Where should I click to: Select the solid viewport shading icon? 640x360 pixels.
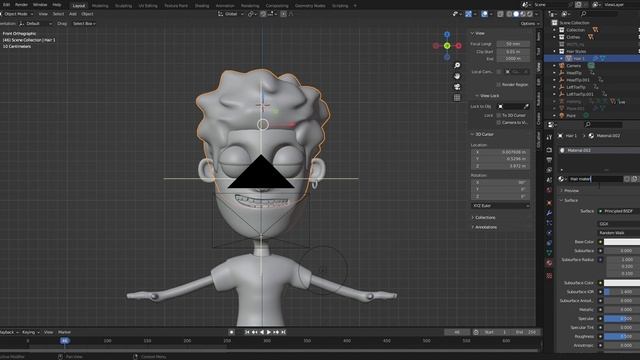(516, 14)
